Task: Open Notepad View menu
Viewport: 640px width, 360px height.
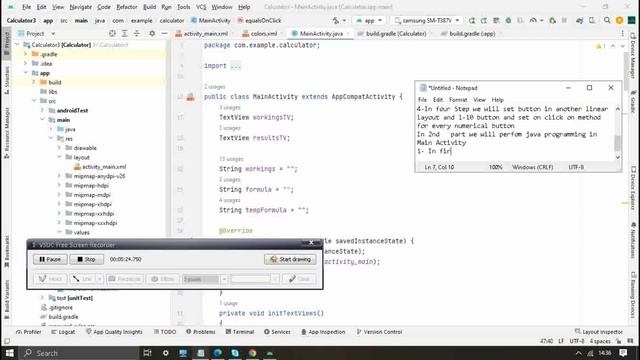Action: coord(479,100)
